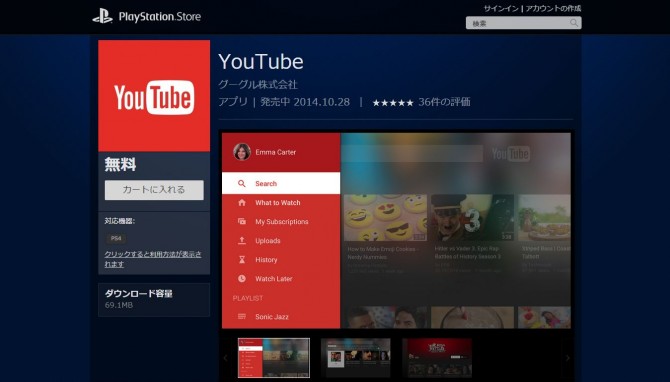Open the アカウントの作成 account creation link
The height and width of the screenshot is (382, 670).
pos(553,9)
